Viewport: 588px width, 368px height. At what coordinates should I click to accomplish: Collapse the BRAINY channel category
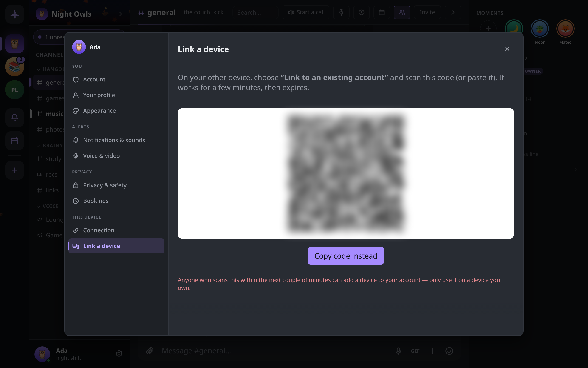point(50,146)
